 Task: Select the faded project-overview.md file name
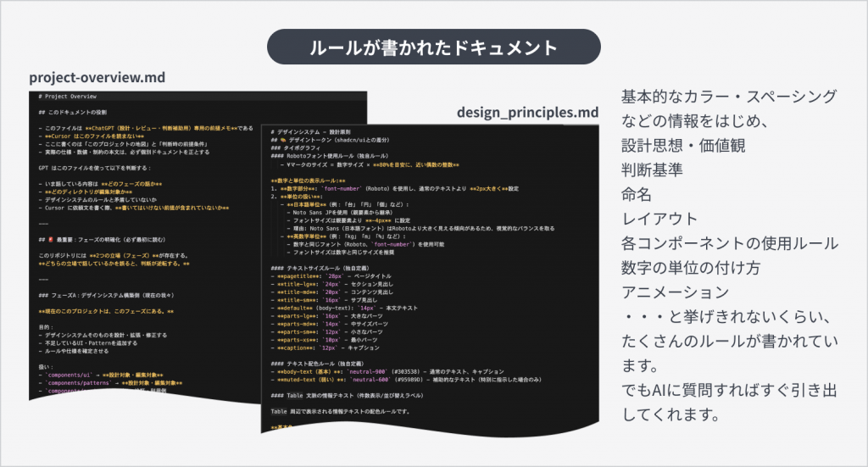96,77
